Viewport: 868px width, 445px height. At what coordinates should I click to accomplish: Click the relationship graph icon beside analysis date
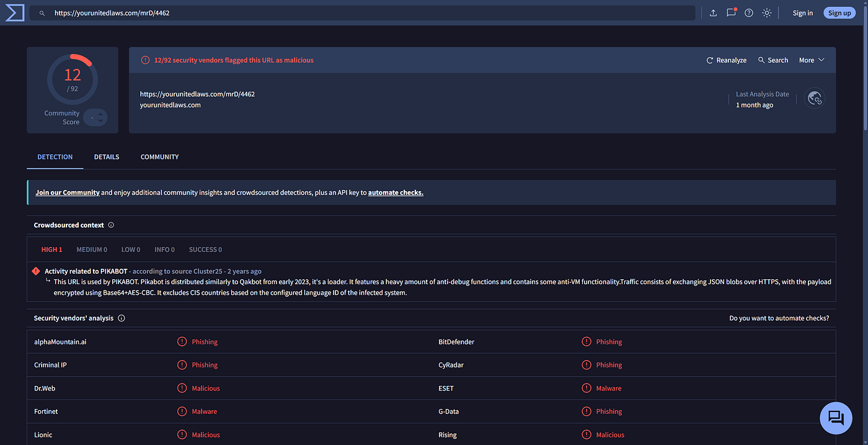[815, 99]
